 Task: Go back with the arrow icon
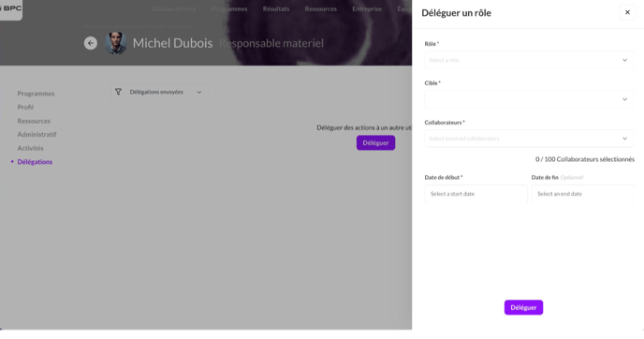(91, 43)
